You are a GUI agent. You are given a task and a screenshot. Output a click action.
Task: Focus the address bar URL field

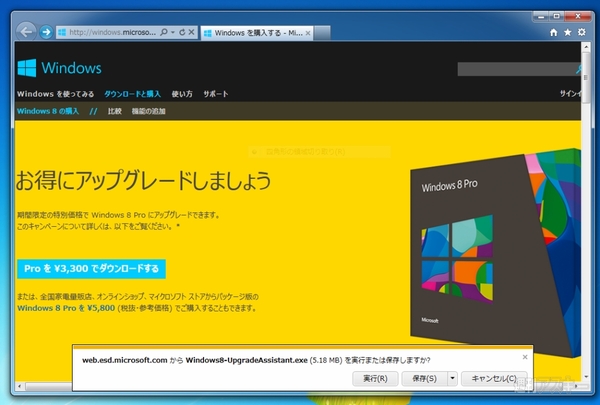pos(112,33)
